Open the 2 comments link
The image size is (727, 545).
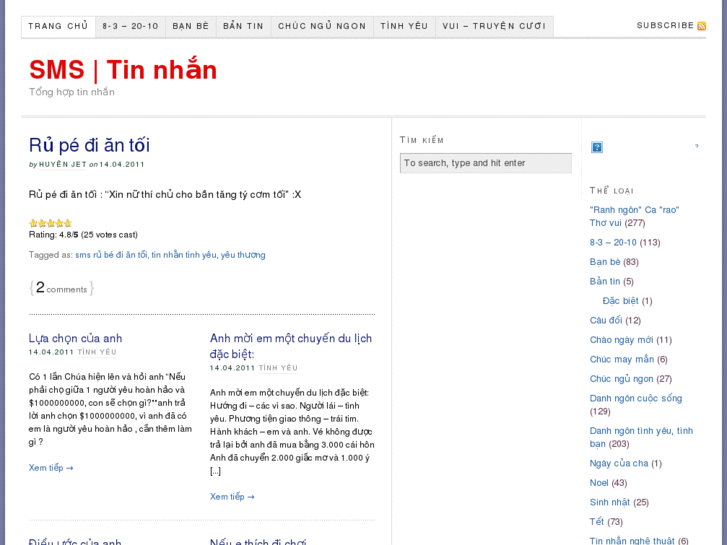[x=62, y=288]
